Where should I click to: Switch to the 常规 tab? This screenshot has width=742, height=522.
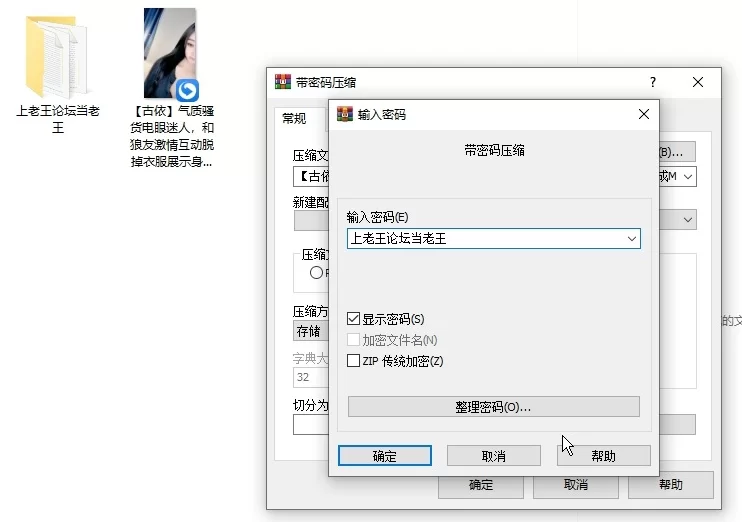coord(294,118)
